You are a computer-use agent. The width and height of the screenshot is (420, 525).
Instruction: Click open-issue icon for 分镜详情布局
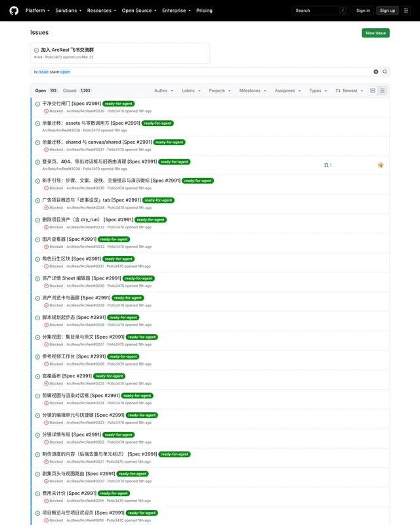pos(37,435)
